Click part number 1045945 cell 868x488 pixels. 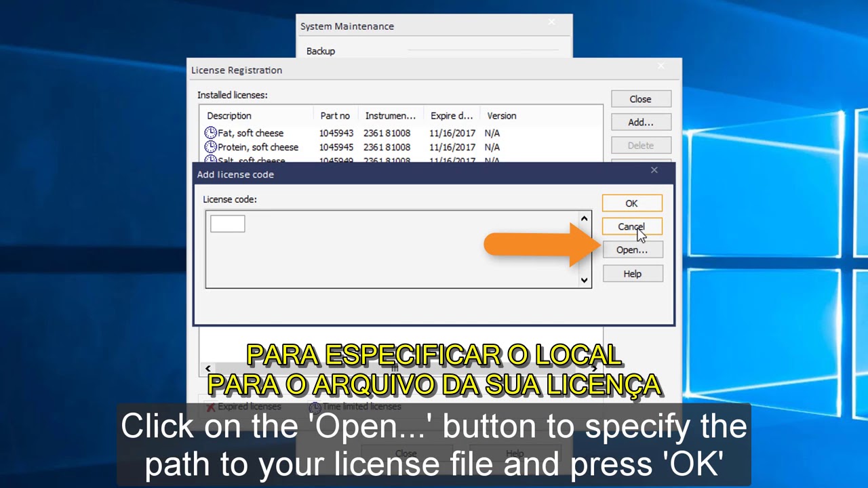click(x=336, y=147)
